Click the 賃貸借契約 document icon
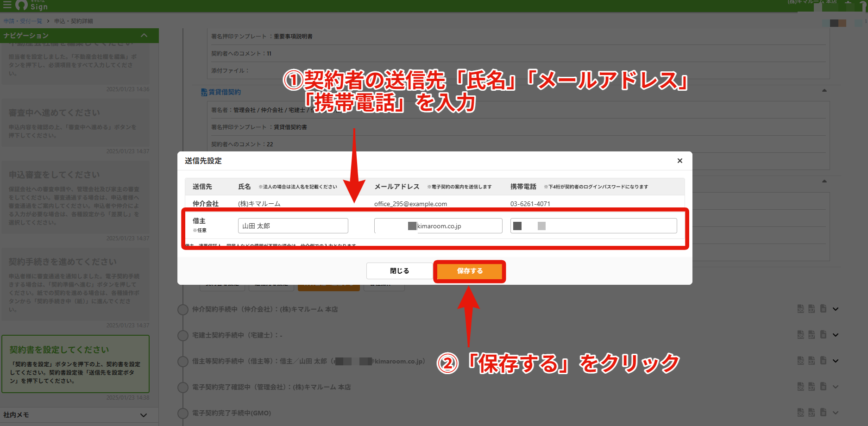868x426 pixels. pos(204,92)
